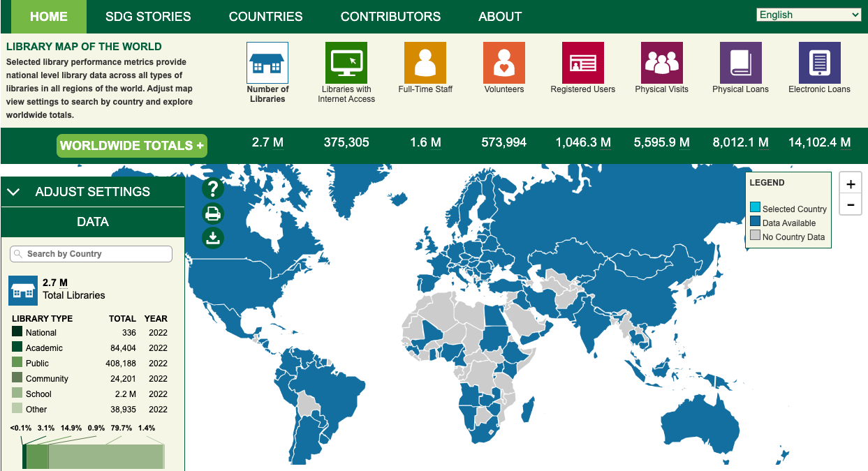Select the Volunteers heart icon

[504, 63]
